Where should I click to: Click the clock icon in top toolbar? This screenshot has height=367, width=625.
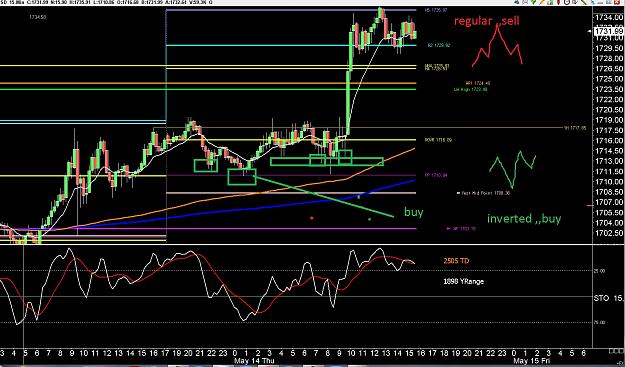tap(567, 2)
